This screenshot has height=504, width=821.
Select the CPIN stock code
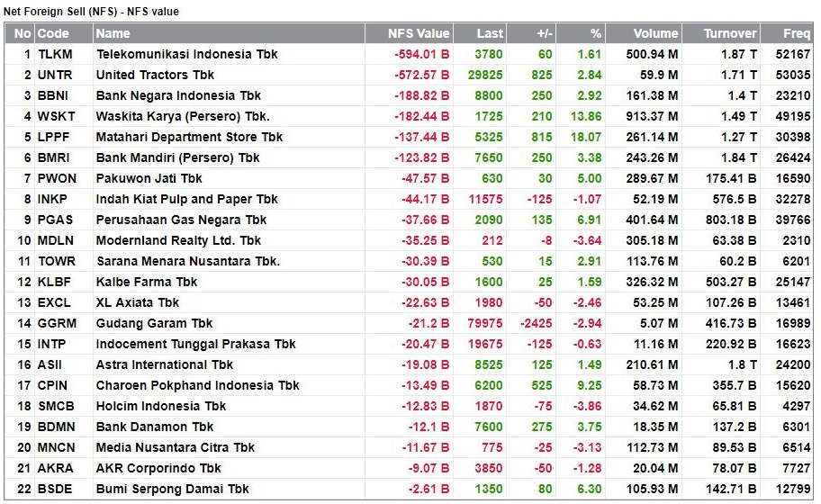[52, 386]
